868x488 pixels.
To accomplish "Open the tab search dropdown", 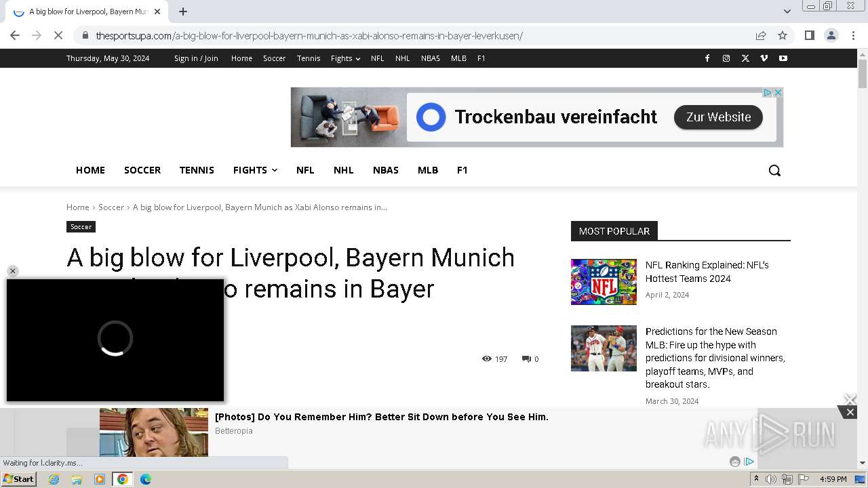I will click(787, 12).
